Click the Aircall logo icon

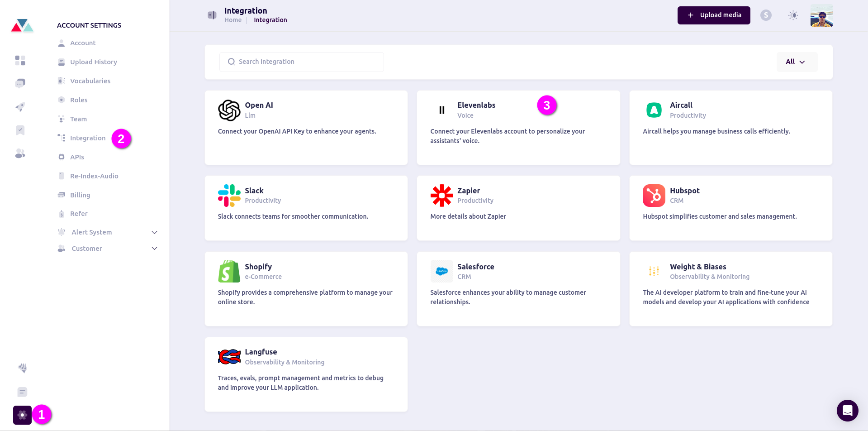tap(654, 110)
